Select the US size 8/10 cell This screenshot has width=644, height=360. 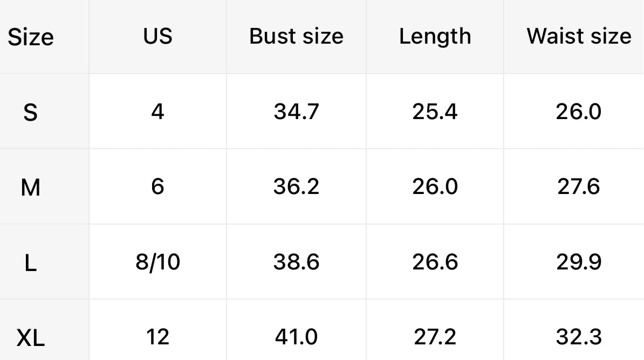coord(157,262)
